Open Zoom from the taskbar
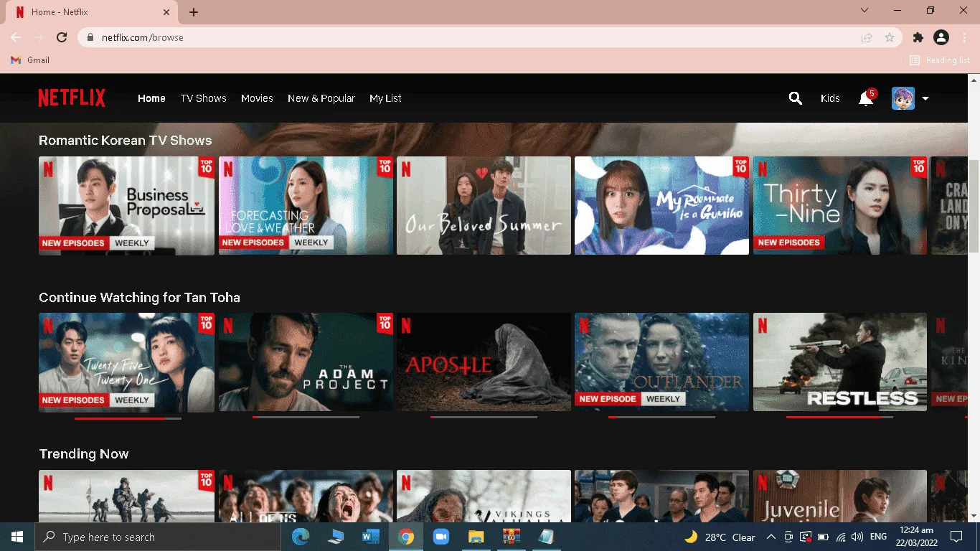 (x=440, y=537)
